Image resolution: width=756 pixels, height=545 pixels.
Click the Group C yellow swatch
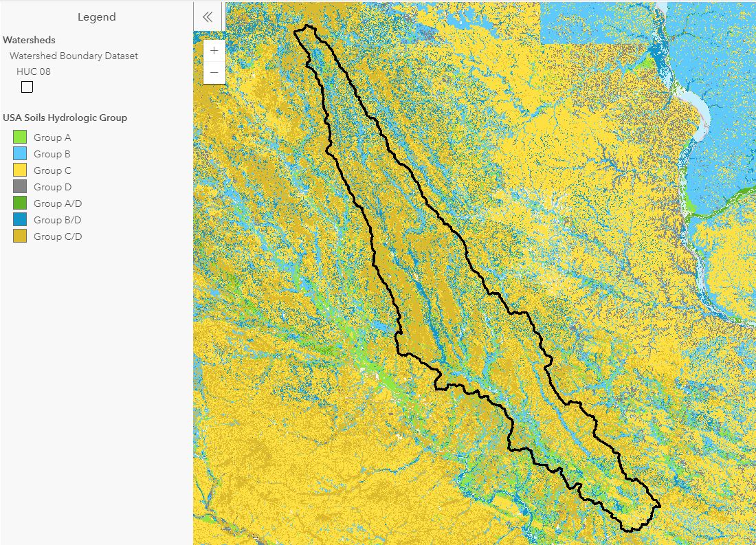click(20, 170)
